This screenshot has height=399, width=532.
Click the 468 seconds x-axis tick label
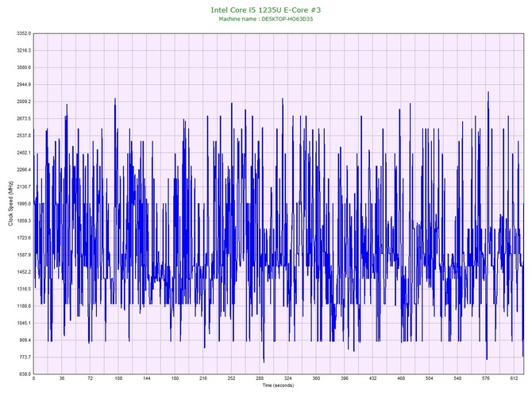tap(401, 378)
